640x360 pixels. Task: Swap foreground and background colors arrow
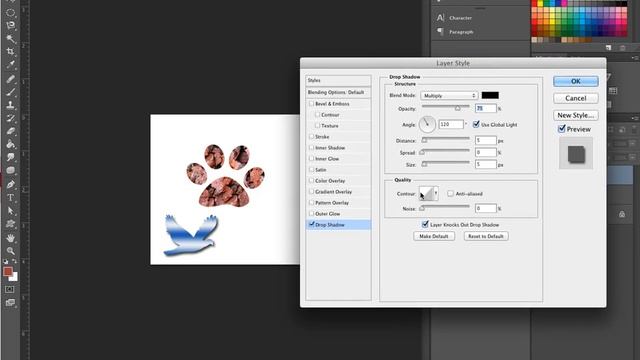pyautogui.click(x=15, y=261)
